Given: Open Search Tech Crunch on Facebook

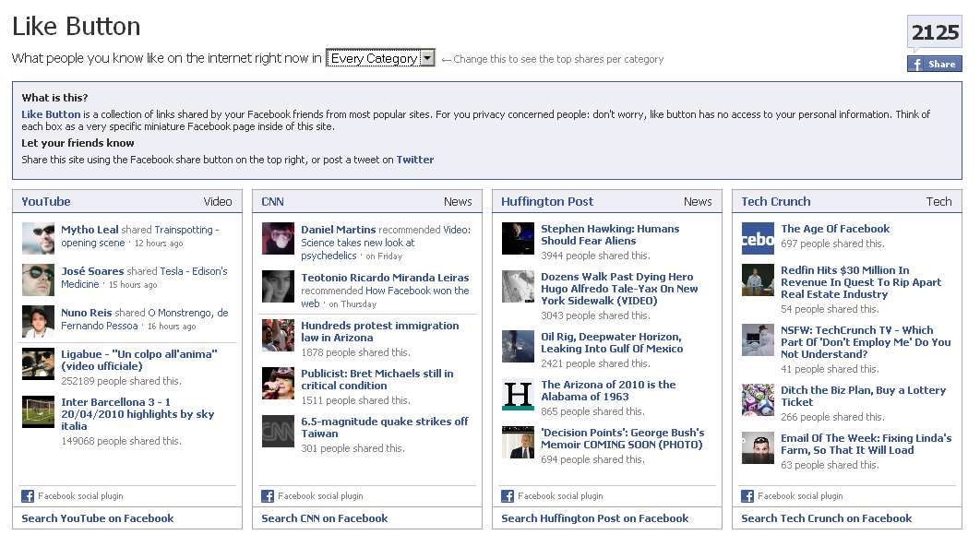Looking at the screenshot, I should (x=826, y=518).
